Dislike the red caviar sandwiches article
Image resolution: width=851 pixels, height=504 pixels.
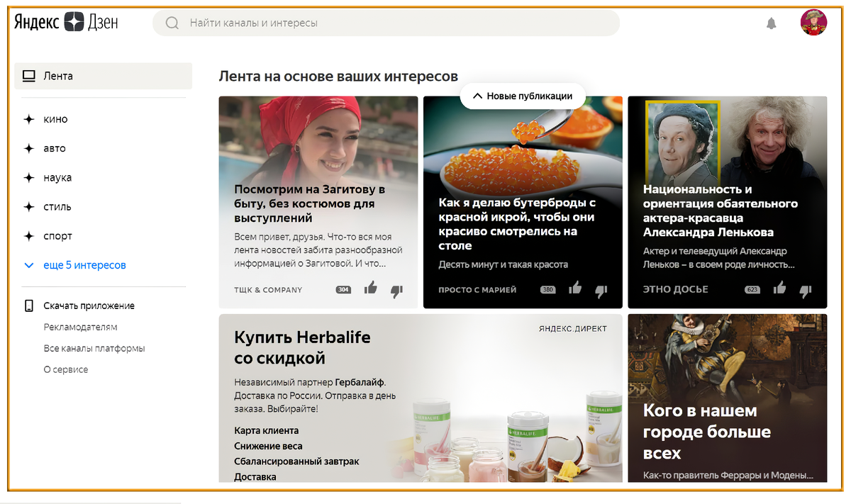tap(601, 290)
